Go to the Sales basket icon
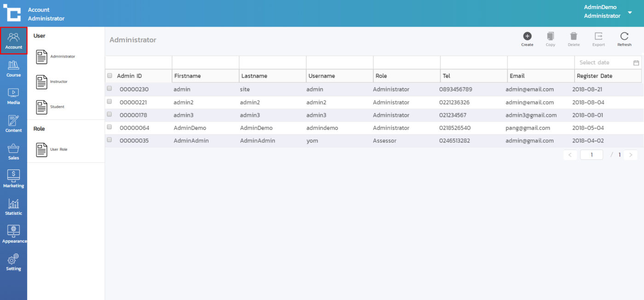 point(13,149)
